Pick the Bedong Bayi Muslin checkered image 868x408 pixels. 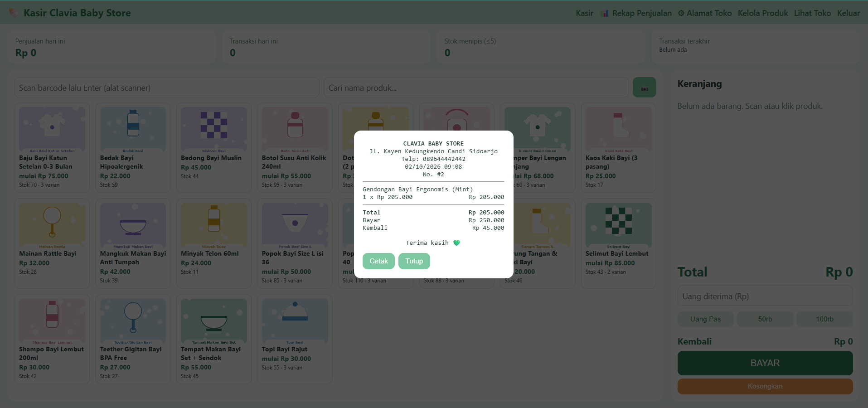coord(214,129)
